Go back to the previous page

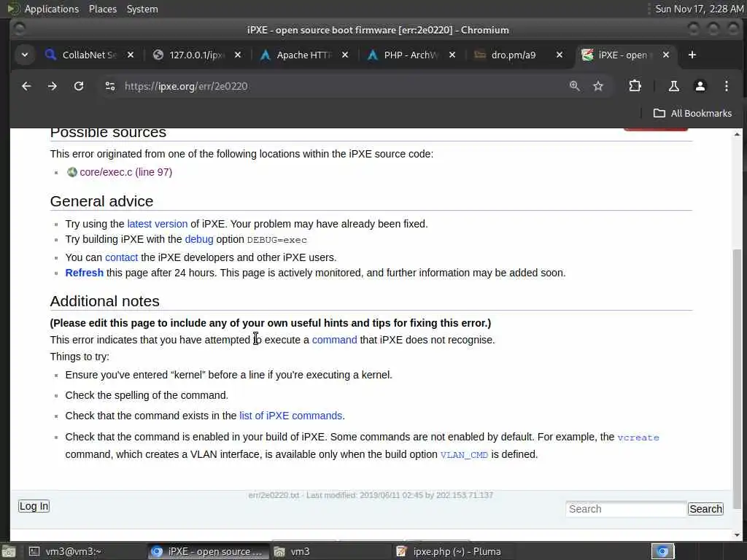pos(26,86)
